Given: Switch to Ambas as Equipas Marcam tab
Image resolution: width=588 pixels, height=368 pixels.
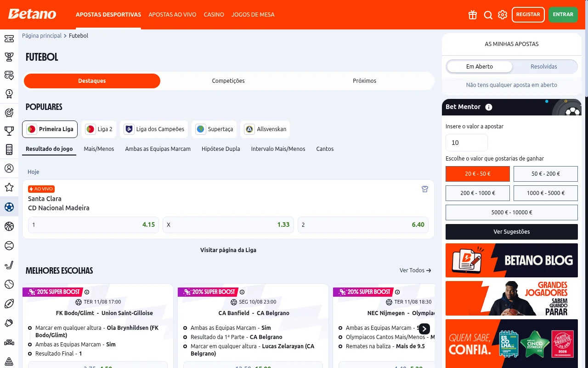Looking at the screenshot, I should coord(158,149).
